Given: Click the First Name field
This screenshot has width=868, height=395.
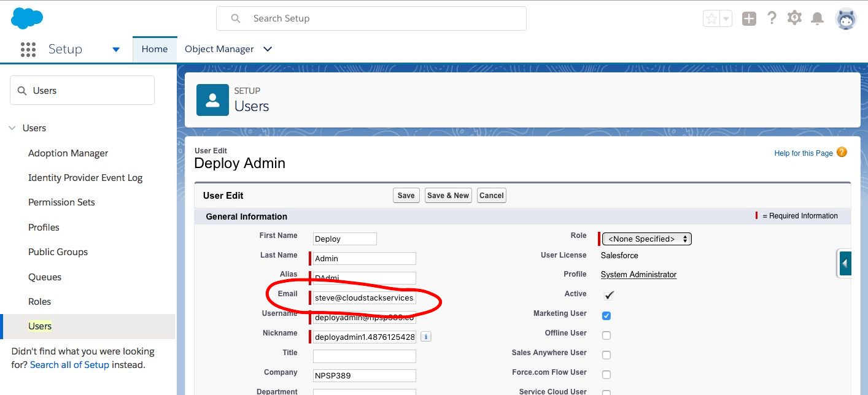Looking at the screenshot, I should [345, 239].
